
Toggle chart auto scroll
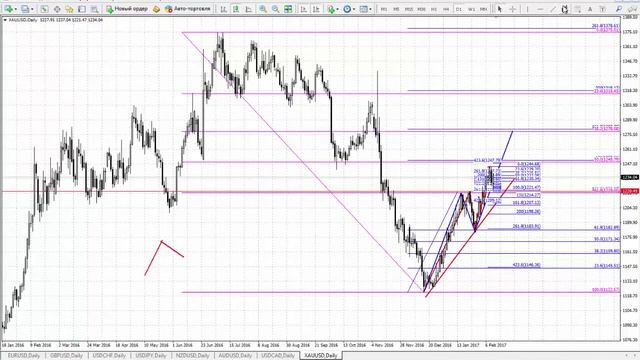304,9
